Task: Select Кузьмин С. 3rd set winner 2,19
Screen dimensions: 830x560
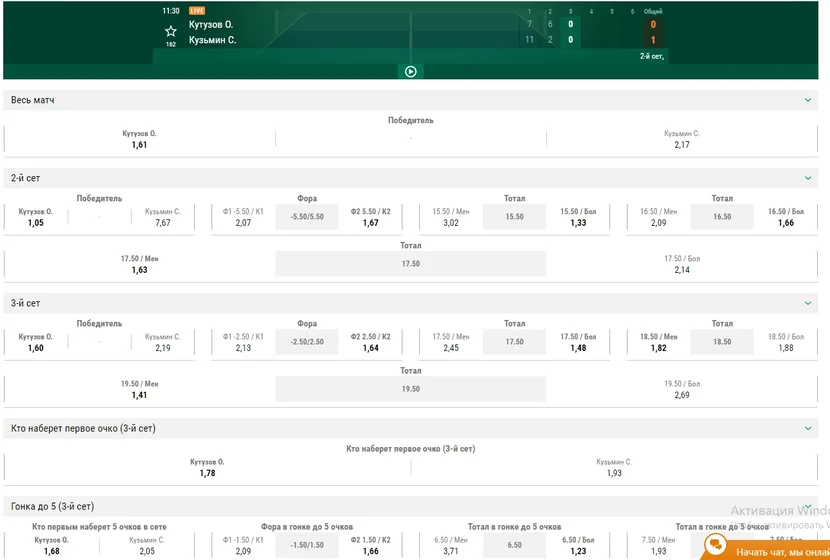Action: pos(163,342)
